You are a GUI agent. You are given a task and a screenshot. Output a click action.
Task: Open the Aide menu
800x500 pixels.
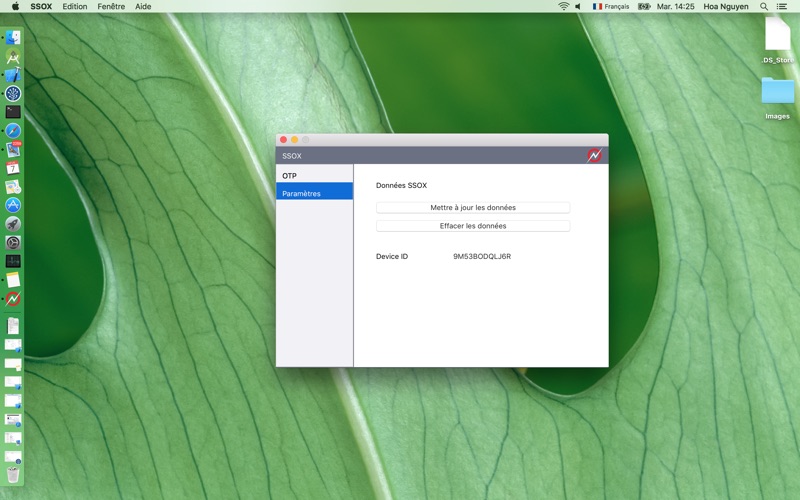point(143,6)
